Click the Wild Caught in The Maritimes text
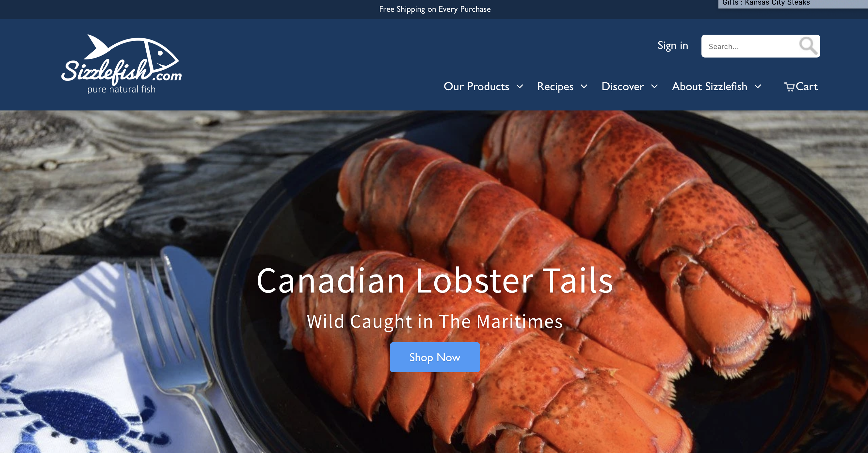This screenshot has width=868, height=453. point(435,321)
